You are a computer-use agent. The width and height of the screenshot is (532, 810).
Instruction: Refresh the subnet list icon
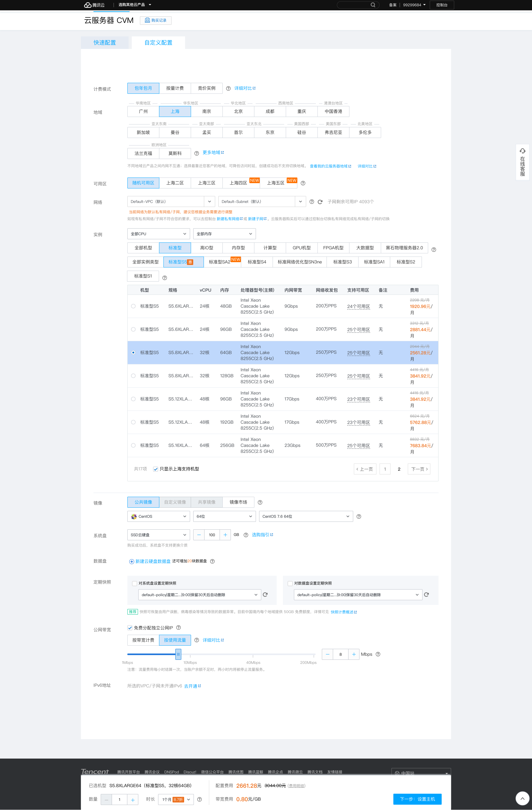tap(320, 202)
